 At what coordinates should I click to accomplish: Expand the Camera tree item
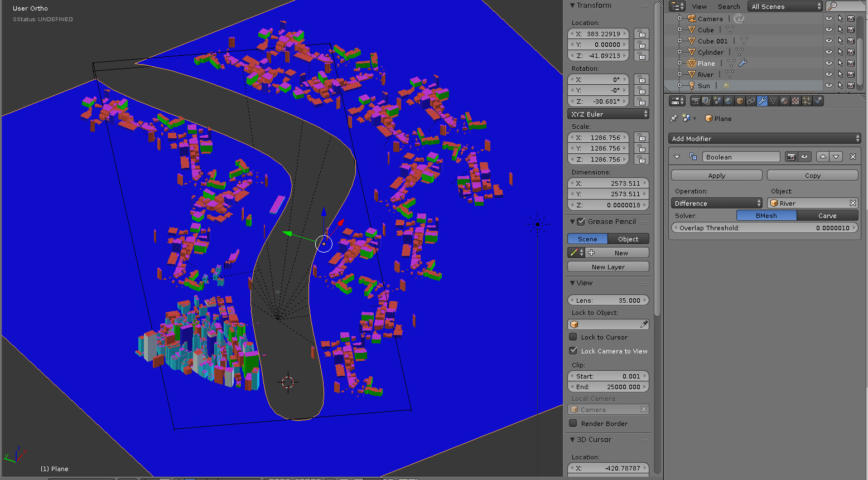click(x=679, y=18)
